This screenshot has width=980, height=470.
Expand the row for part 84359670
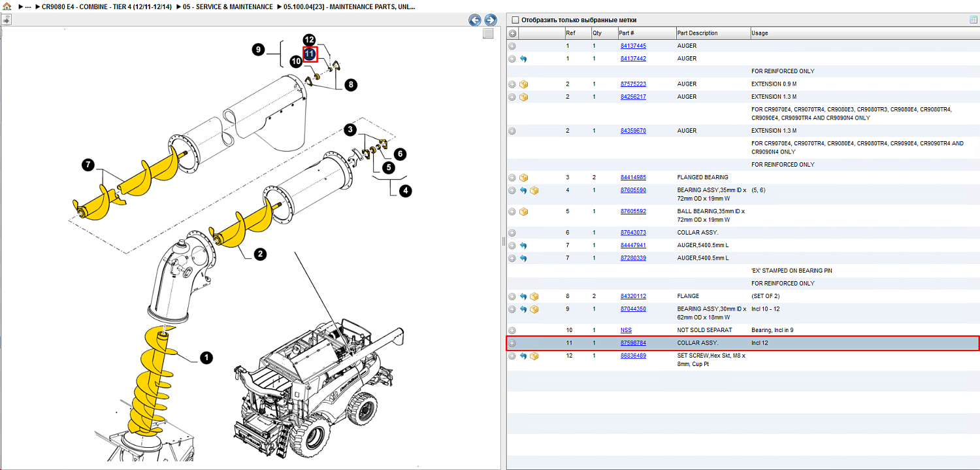click(x=512, y=131)
